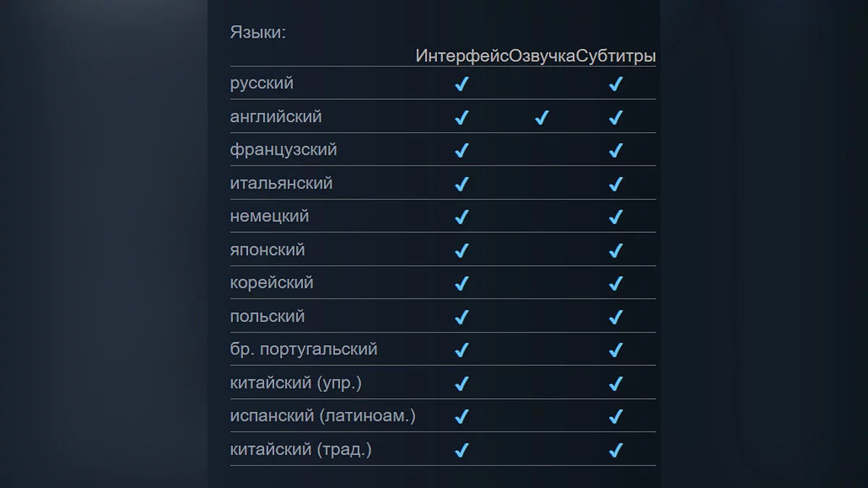Click the English voice-over (Озвучка) checkmark

542,118
